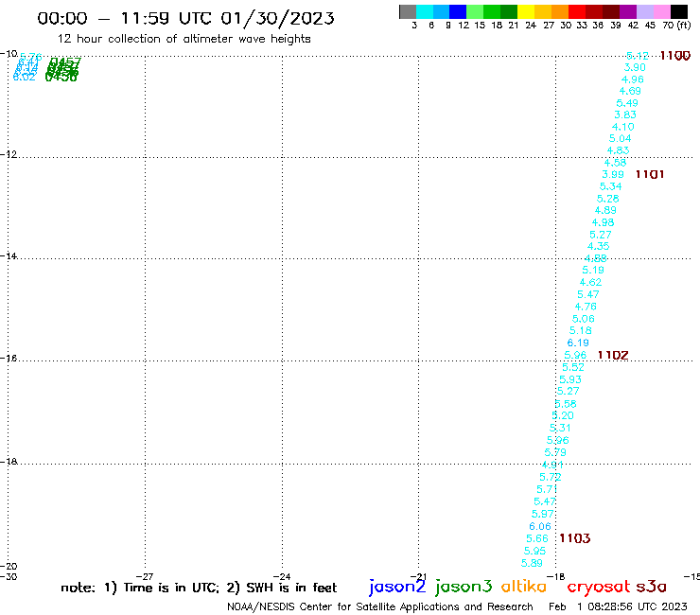This screenshot has width=700, height=615.
Task: Click the value '4.35'
Action: click(598, 246)
